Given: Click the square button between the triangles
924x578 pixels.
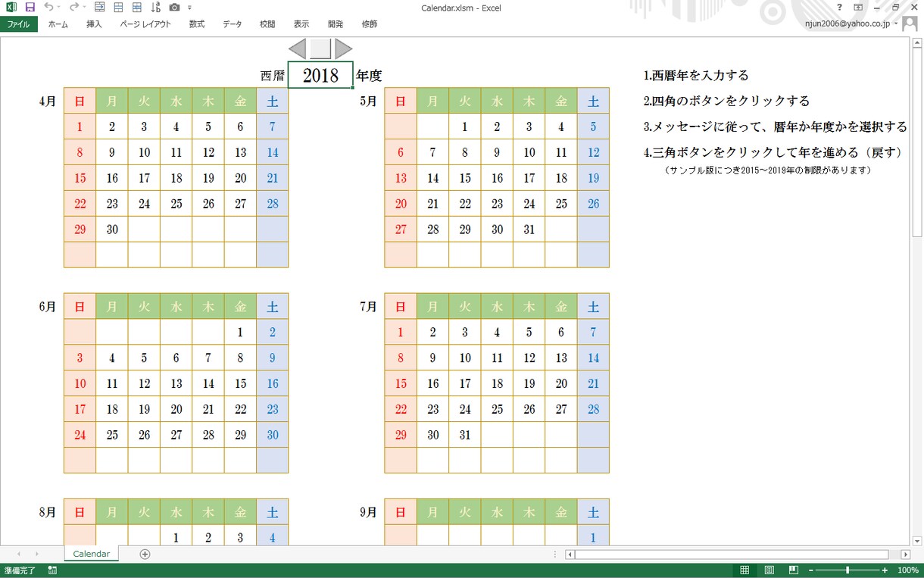Looking at the screenshot, I should (320, 49).
